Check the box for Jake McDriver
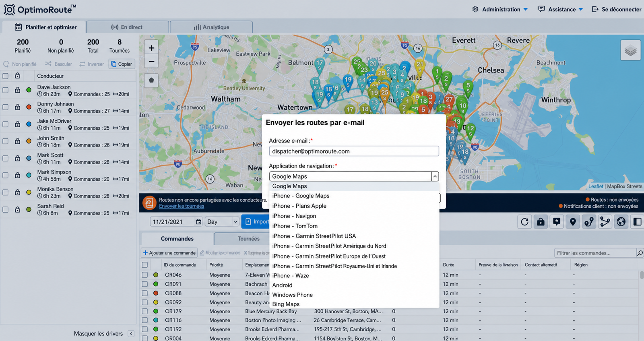644x341 pixels. pyautogui.click(x=6, y=124)
